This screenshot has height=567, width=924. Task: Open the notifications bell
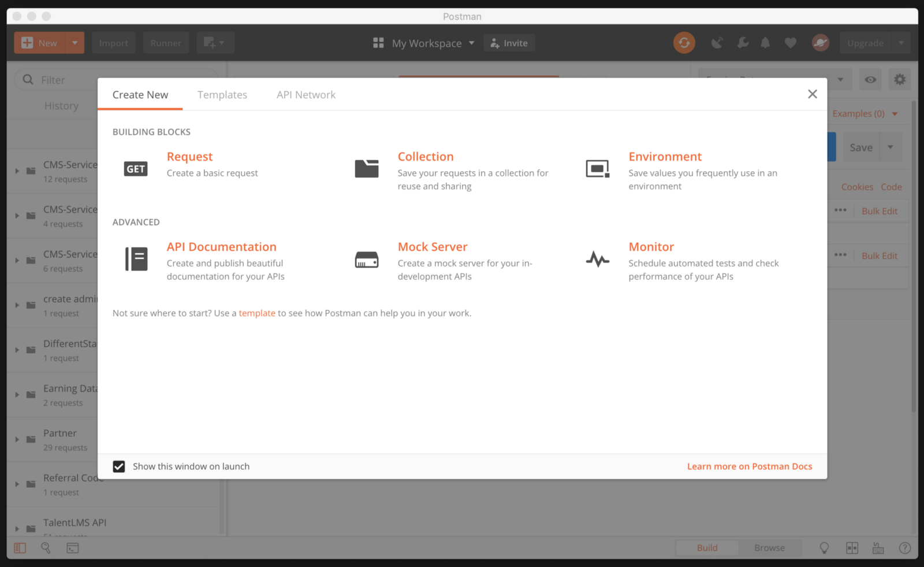click(765, 43)
